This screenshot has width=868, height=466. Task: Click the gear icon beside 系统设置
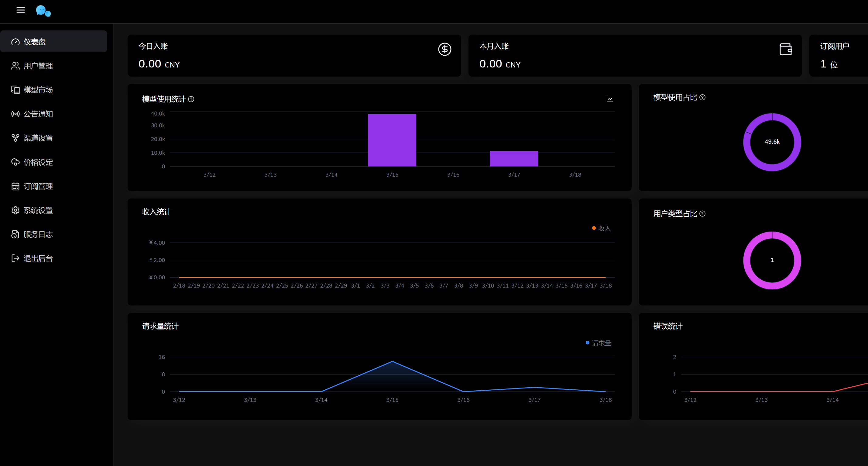(x=15, y=210)
